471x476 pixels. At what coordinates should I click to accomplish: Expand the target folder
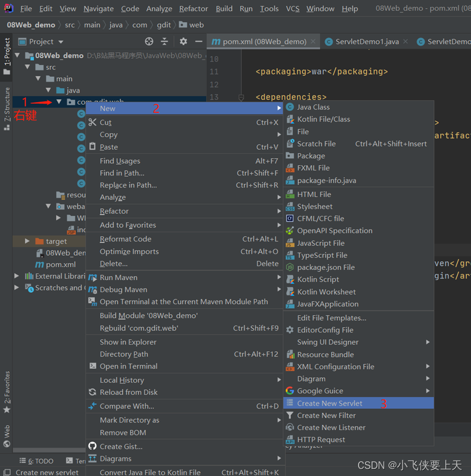(27, 241)
